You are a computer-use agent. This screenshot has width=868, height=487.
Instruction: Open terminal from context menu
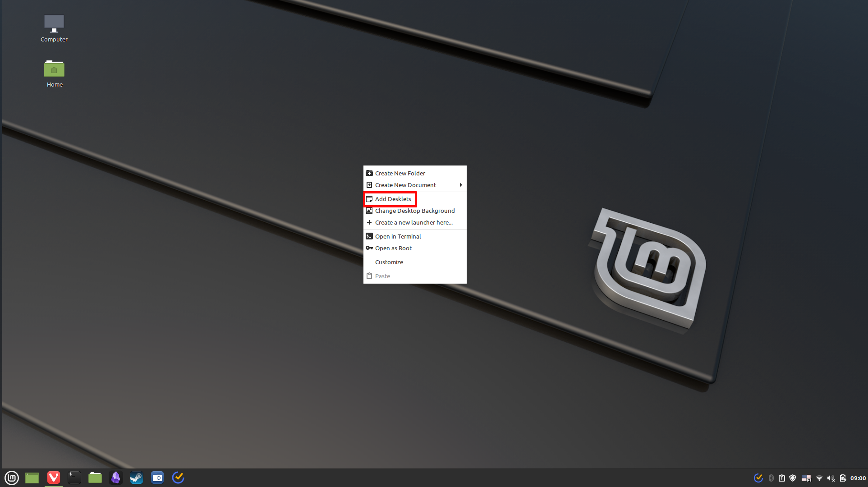[397, 235]
